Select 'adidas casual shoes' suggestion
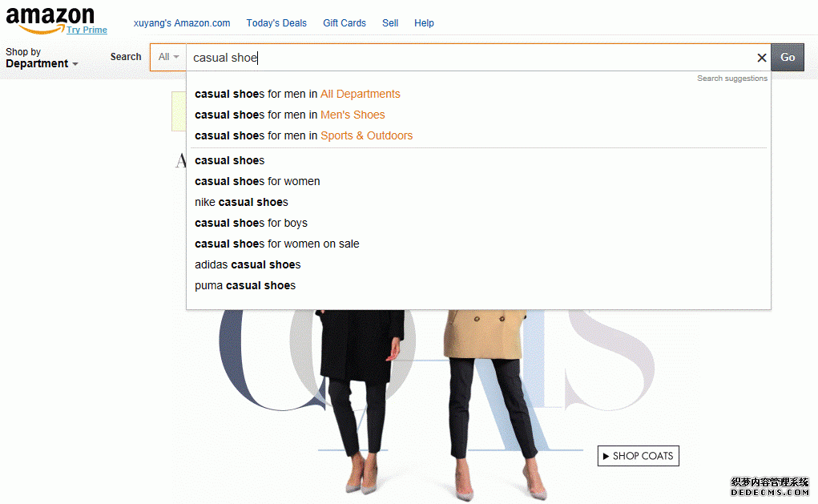Screen dimensions: 818x504 click(248, 264)
